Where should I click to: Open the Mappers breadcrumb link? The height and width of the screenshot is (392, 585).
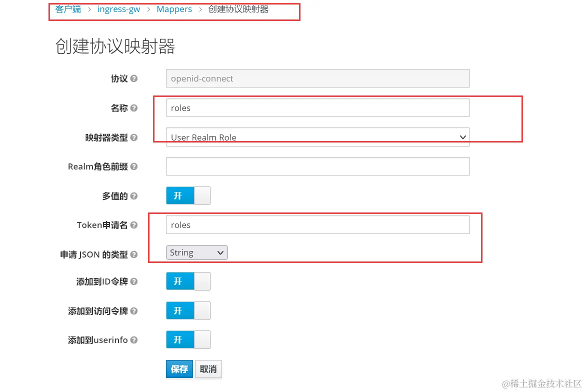coord(174,9)
